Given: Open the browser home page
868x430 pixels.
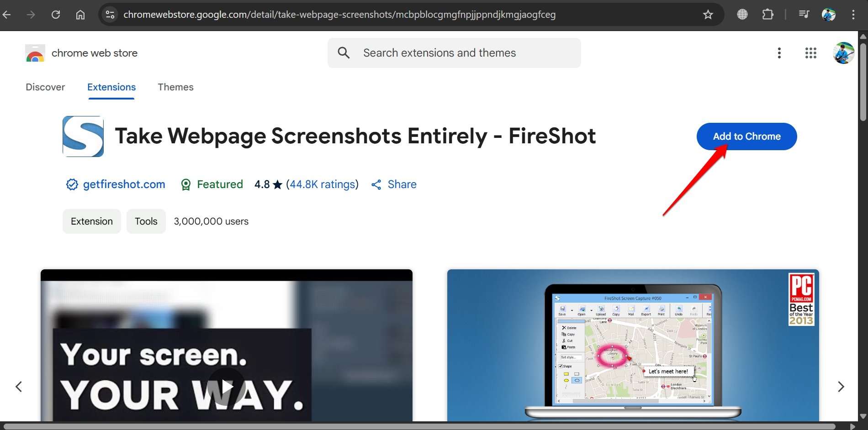Looking at the screenshot, I should point(80,15).
